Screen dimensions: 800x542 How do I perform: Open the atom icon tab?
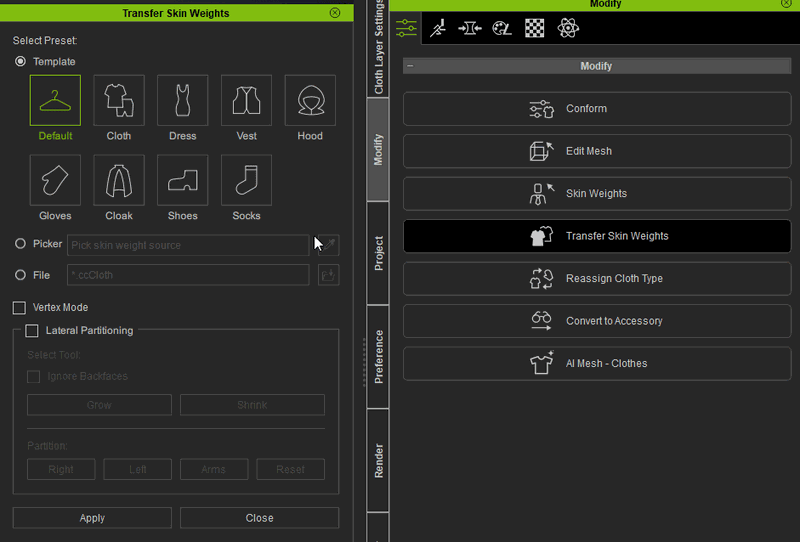(x=568, y=28)
